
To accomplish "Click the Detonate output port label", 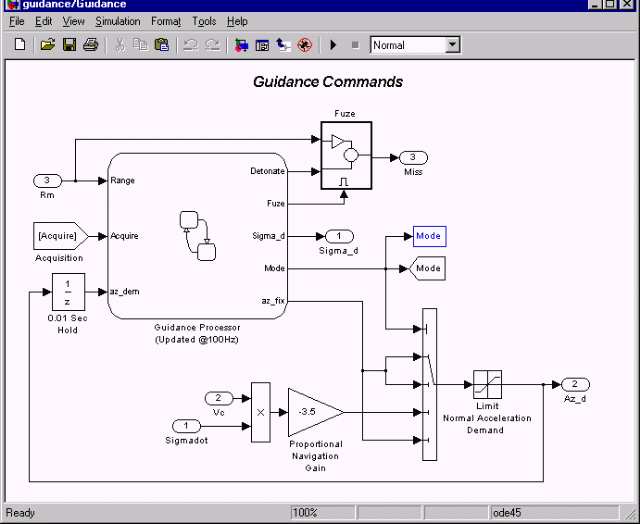I will coord(267,171).
